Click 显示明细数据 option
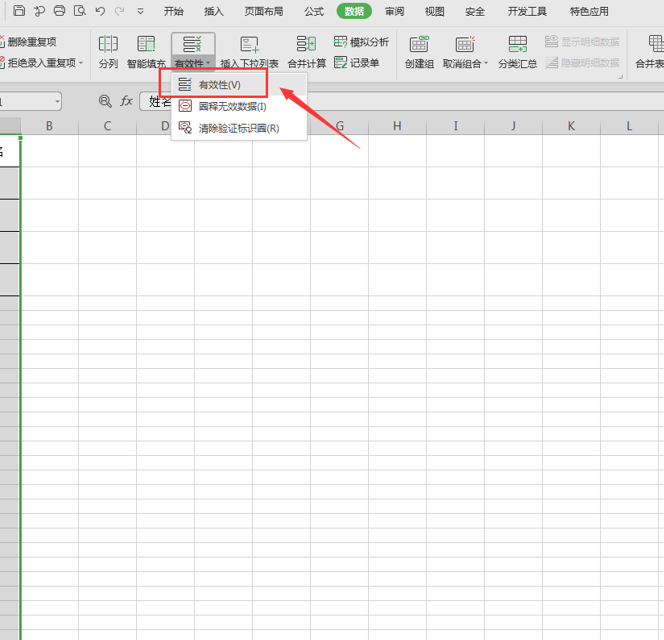The width and height of the screenshot is (664, 640). pos(582,42)
